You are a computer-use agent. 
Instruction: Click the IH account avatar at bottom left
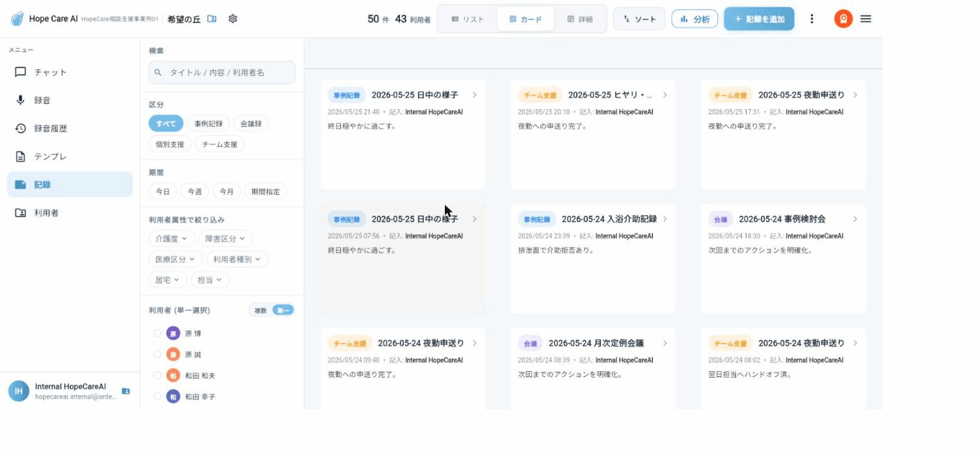(x=18, y=391)
